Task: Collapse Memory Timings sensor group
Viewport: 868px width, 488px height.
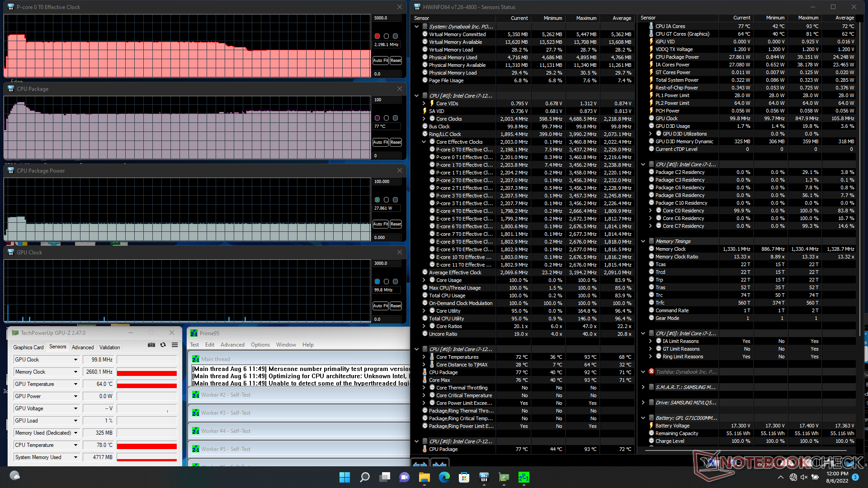Action: [x=643, y=241]
